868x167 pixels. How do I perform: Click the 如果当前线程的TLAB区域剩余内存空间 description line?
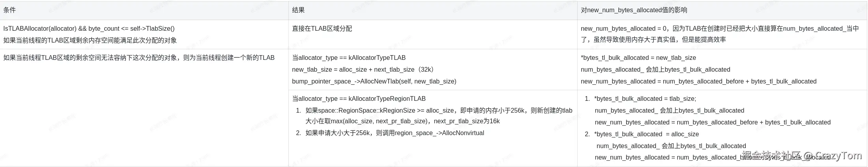90,40
